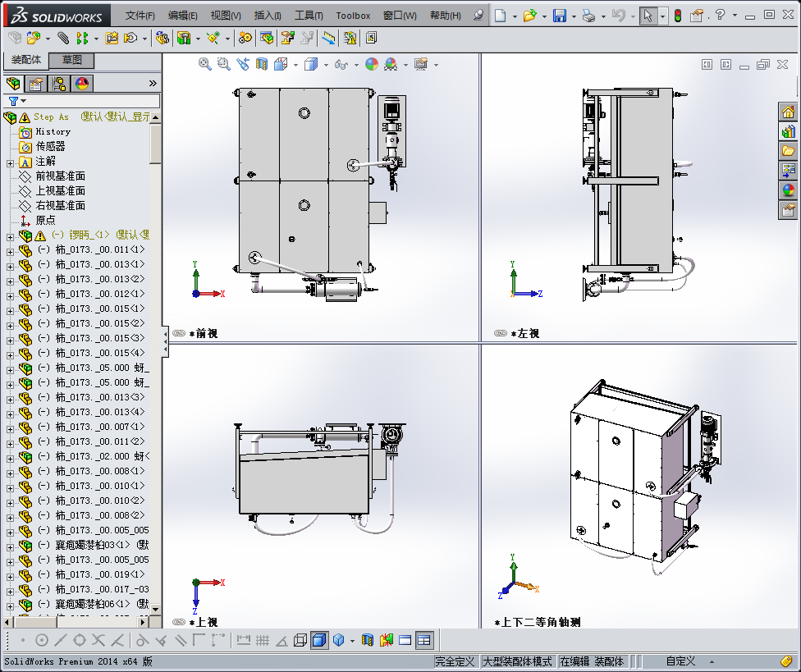Screen dimensions: 801x672
Task: Click the feature tree filter field
Action: (82, 101)
